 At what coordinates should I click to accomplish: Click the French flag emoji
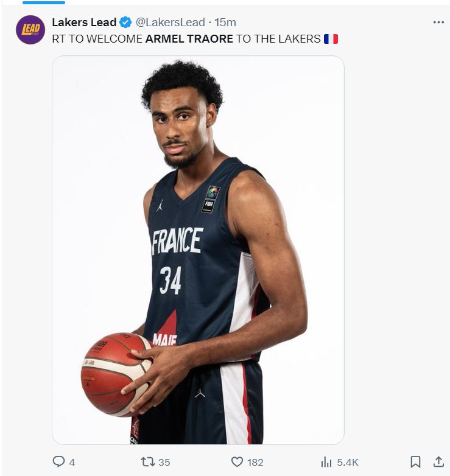click(x=331, y=39)
